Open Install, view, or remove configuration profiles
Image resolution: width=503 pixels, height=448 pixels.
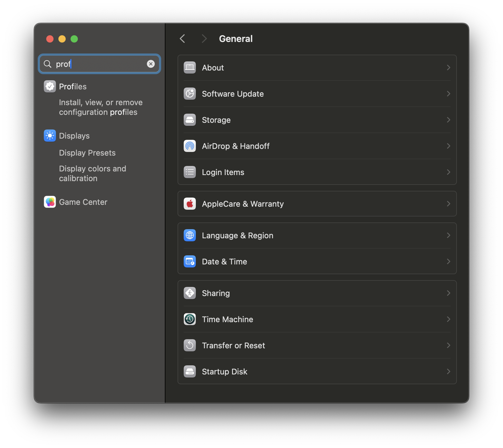pyautogui.click(x=101, y=107)
